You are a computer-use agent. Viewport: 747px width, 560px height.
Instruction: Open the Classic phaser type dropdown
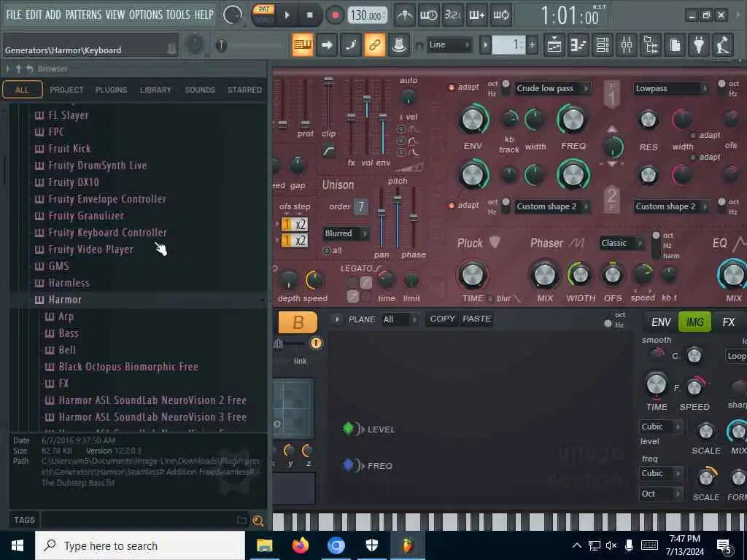(622, 243)
